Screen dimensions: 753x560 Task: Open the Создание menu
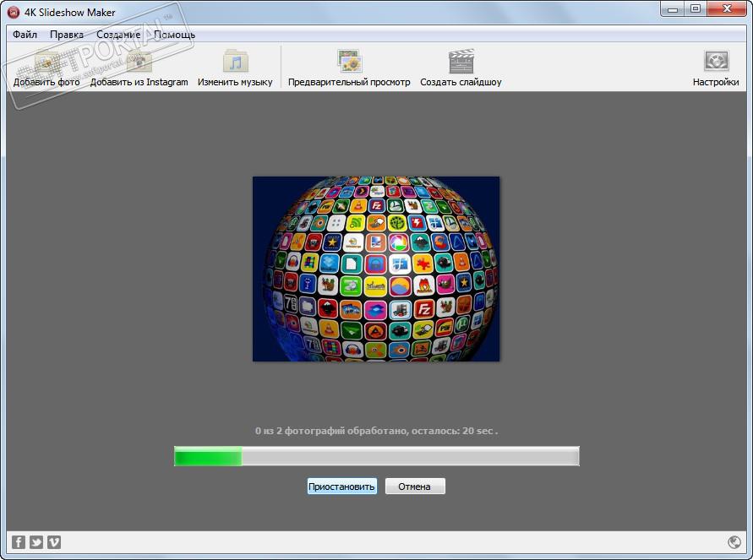pyautogui.click(x=118, y=35)
